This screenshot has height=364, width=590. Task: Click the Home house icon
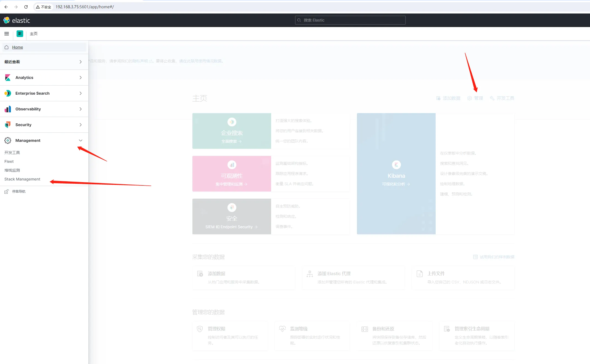[x=7, y=47]
